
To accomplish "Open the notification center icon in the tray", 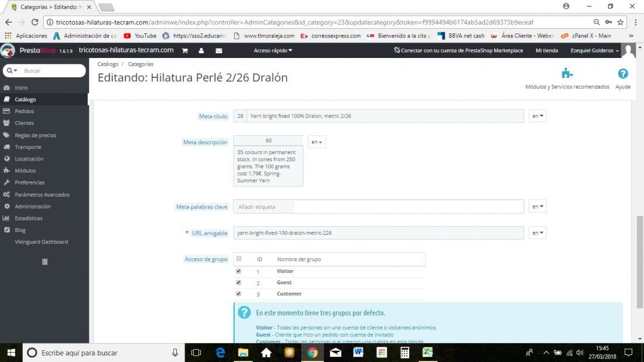I will (628, 353).
